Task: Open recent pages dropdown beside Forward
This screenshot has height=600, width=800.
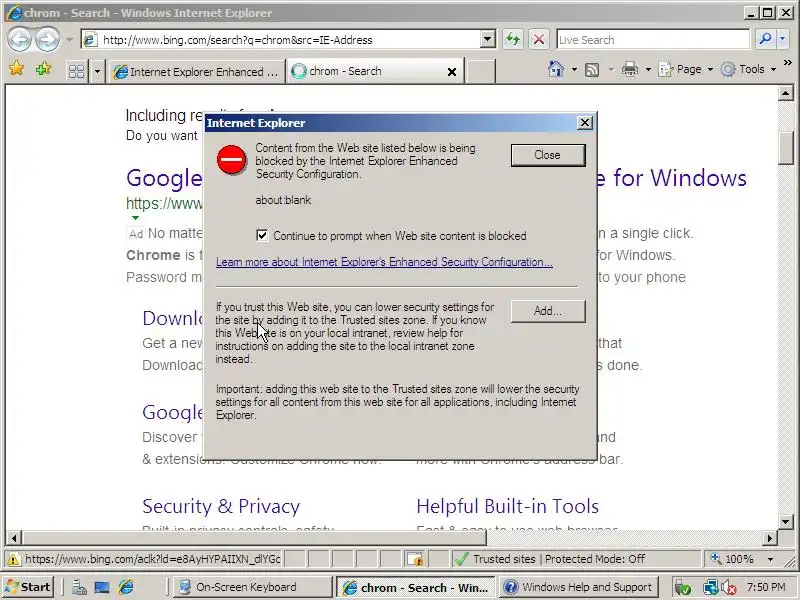Action: (x=69, y=39)
